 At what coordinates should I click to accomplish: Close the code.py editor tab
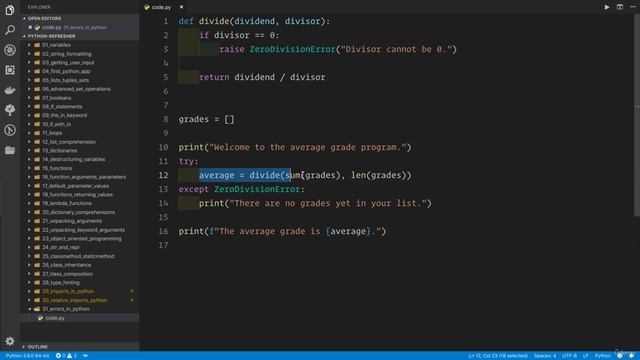tap(181, 7)
